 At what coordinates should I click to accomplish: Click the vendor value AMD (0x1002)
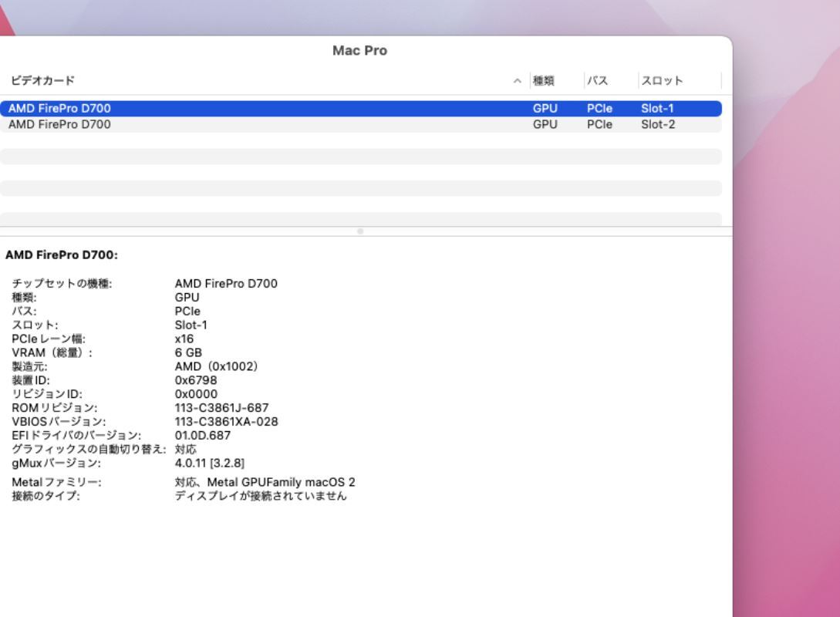(x=217, y=366)
